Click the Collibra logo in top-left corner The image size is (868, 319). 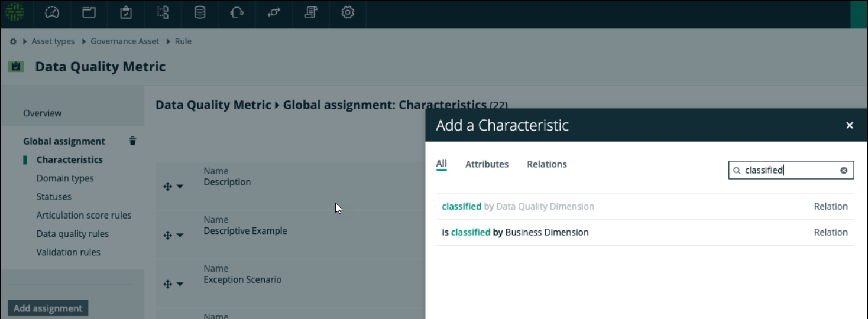pos(16,12)
